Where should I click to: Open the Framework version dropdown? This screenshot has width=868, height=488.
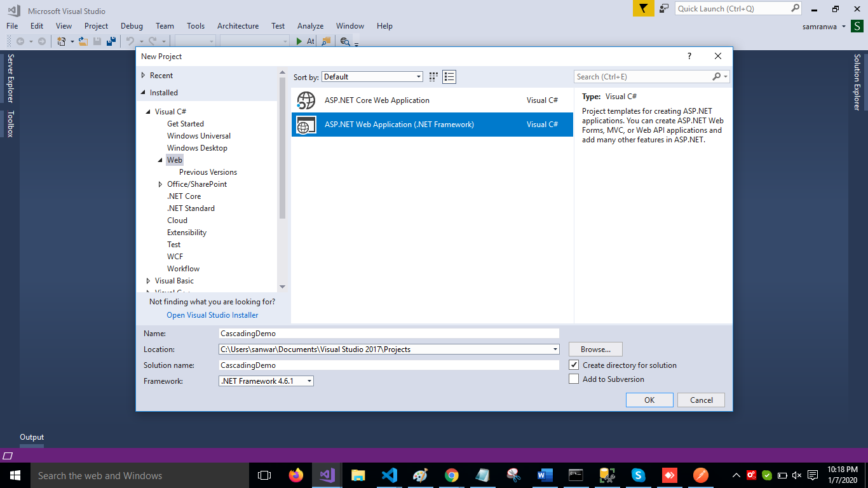tap(266, 381)
